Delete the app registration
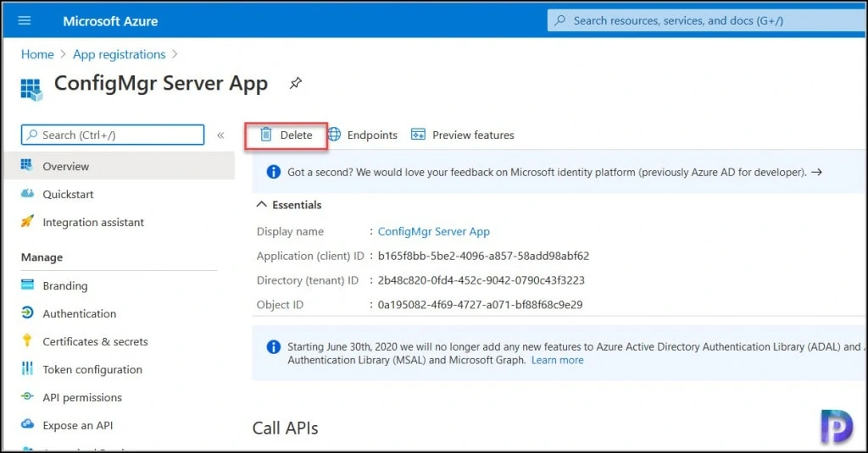This screenshot has height=453, width=868. click(287, 135)
